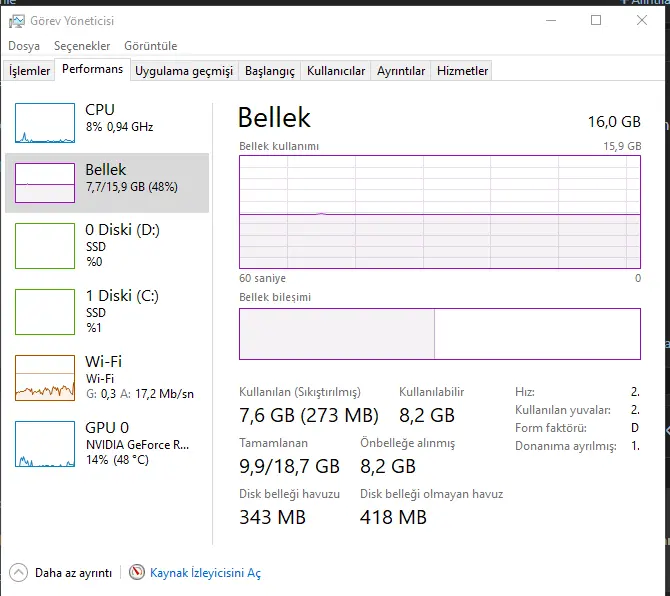Maximize the Görev Yöneticisi window
The image size is (670, 596).
tap(596, 20)
